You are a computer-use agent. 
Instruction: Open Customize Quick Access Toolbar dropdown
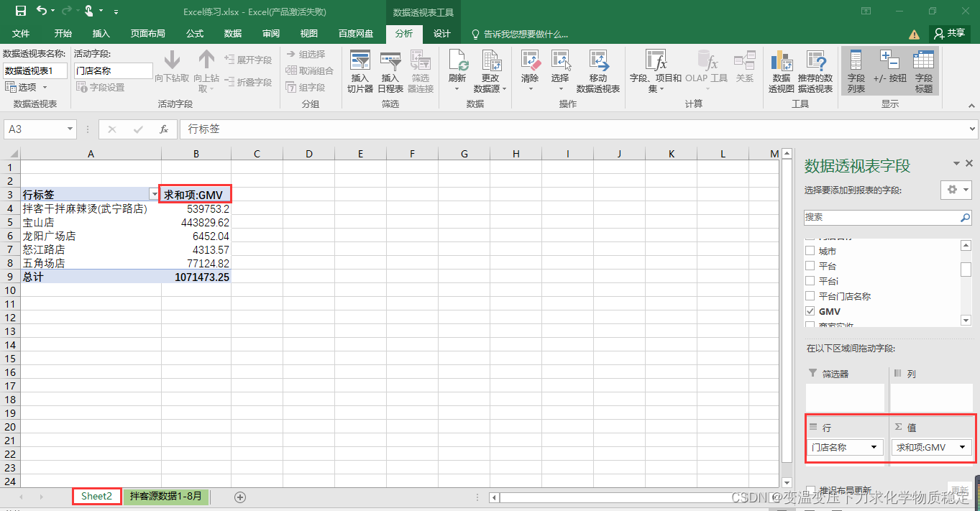click(116, 11)
